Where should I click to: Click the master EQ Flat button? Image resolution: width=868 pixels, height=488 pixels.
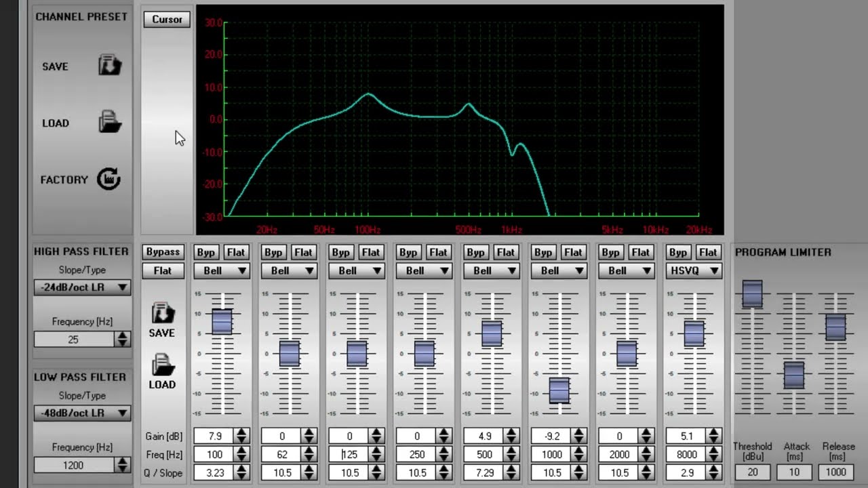[163, 270]
